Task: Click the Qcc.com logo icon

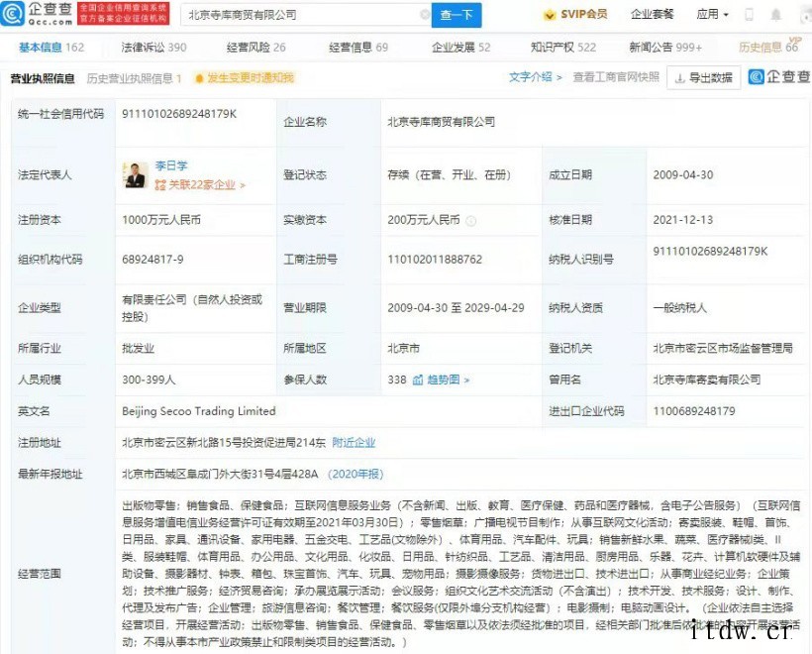Action: click(13, 14)
